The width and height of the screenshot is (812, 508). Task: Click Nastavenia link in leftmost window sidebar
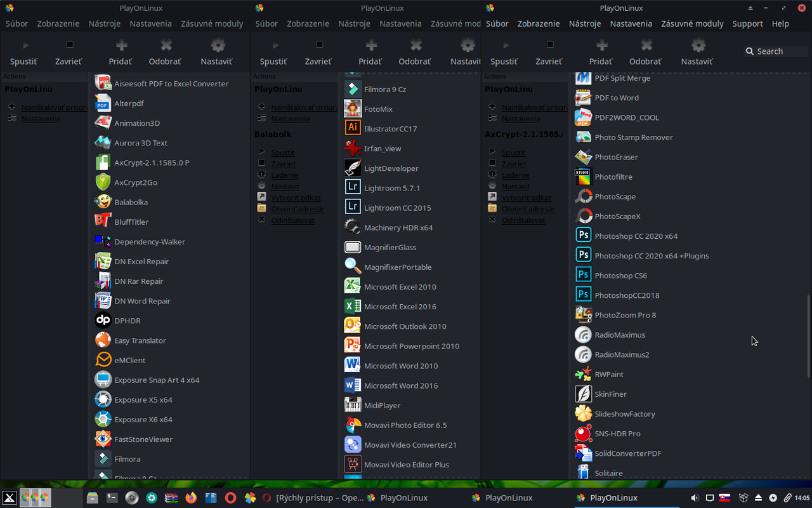pyautogui.click(x=41, y=119)
